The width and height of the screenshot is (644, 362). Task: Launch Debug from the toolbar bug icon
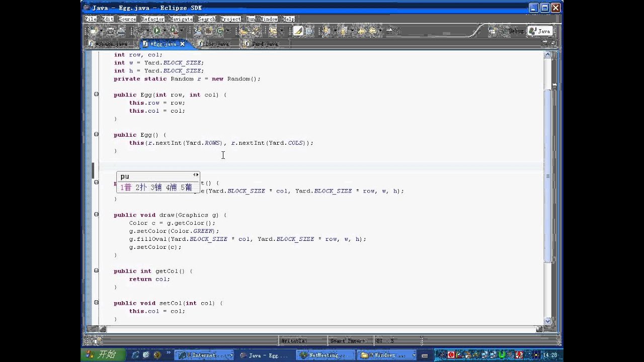point(140,31)
